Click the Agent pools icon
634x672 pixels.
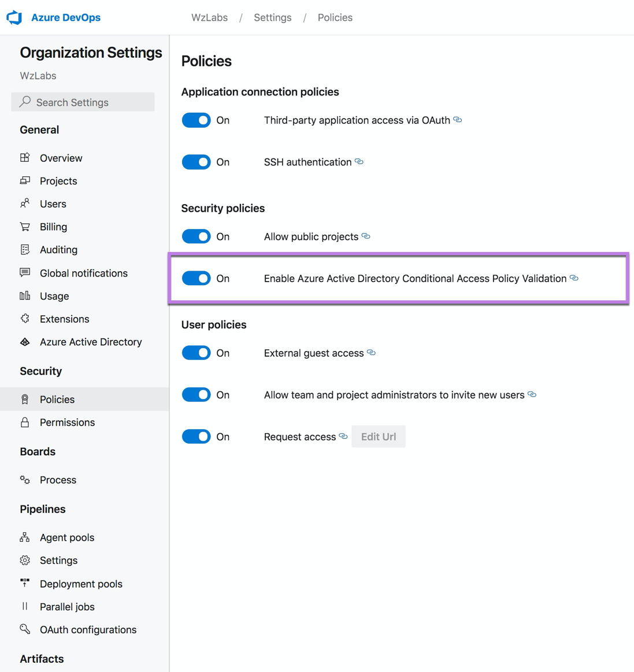tap(25, 537)
